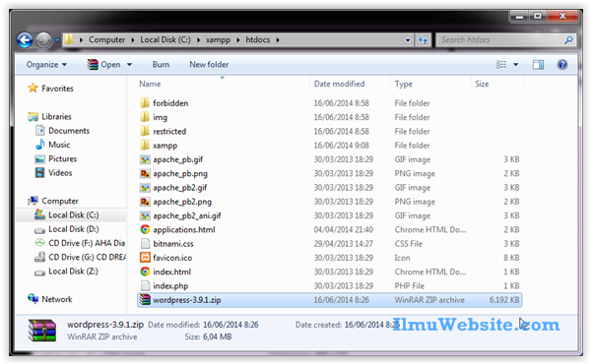Toggle the preview pane
Screen dimensions: 591x364
coord(538,64)
